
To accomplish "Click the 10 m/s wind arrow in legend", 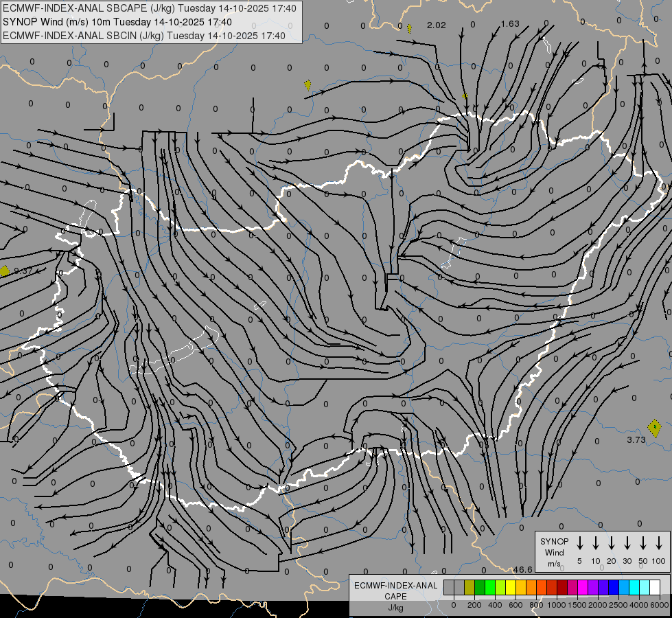I will pos(596,543).
